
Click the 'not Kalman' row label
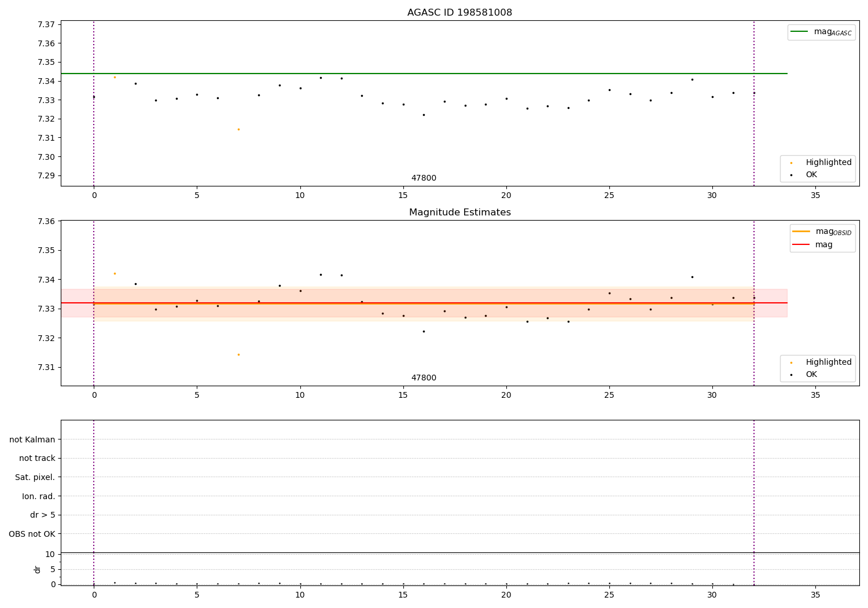click(x=32, y=439)
